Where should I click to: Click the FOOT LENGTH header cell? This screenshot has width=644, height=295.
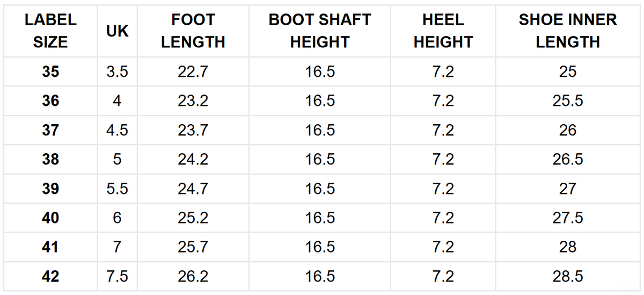[193, 31]
